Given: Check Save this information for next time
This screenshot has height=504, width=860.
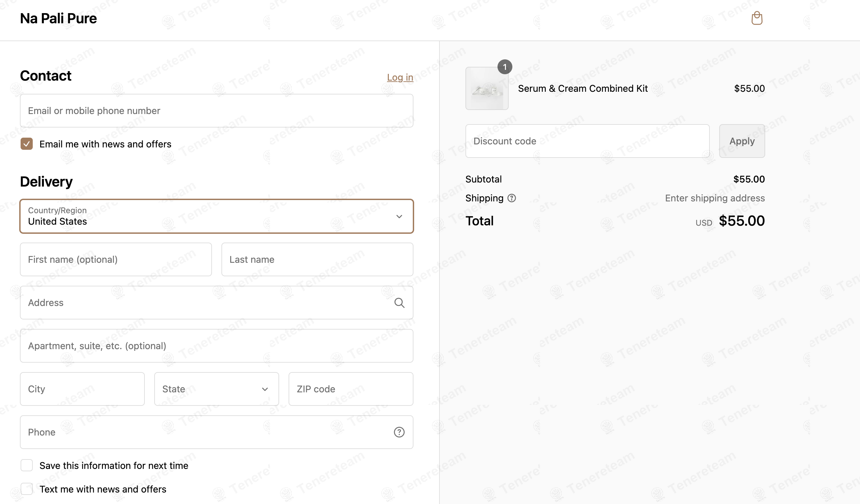Looking at the screenshot, I should [x=27, y=465].
